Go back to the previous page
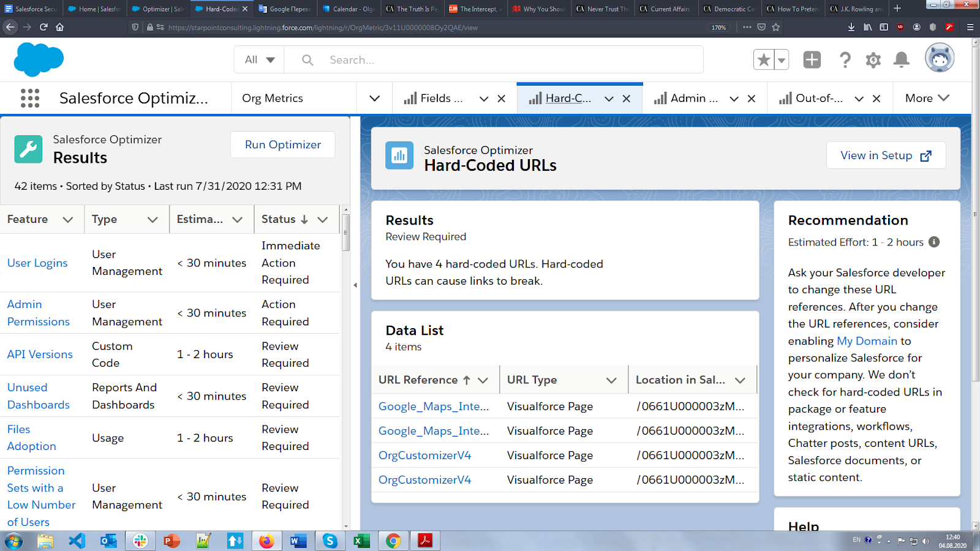This screenshot has width=980, height=551. coord(10,27)
